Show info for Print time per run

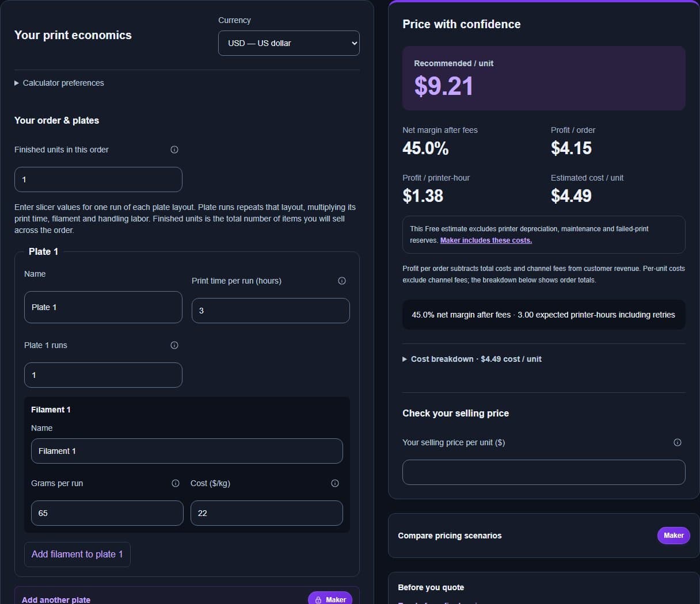point(342,281)
